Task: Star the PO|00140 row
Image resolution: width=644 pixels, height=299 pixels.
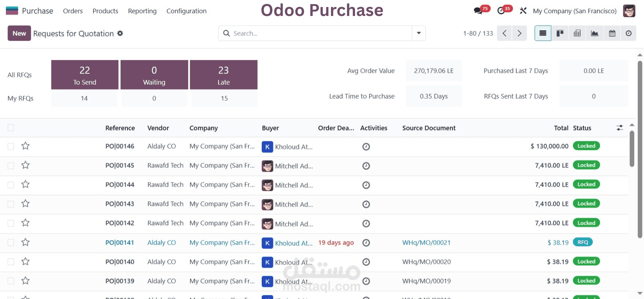Action: pos(25,262)
